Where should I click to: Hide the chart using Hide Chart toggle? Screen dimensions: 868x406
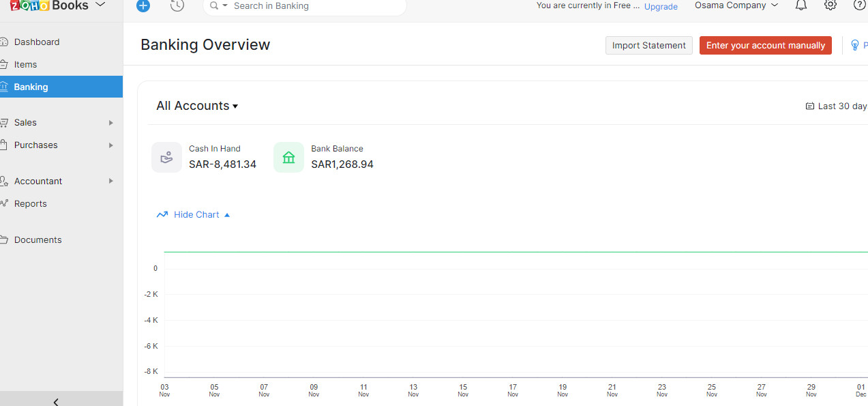click(x=196, y=214)
